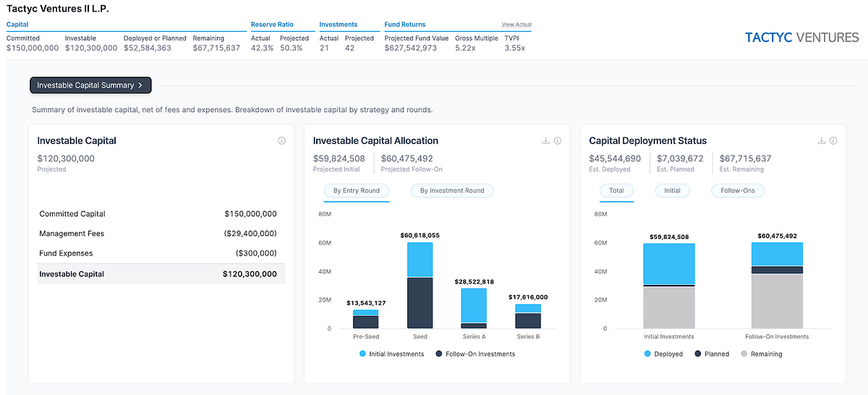
Task: Click the Seed bar in allocation chart
Action: click(x=420, y=286)
